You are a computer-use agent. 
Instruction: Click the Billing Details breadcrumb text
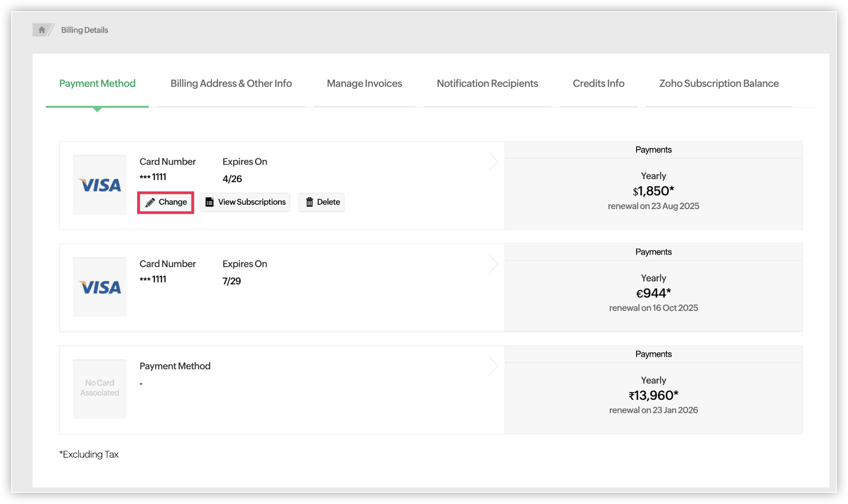coord(85,30)
